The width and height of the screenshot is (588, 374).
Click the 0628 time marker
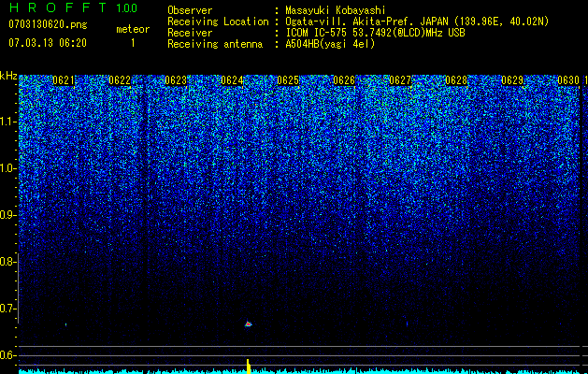tap(456, 80)
